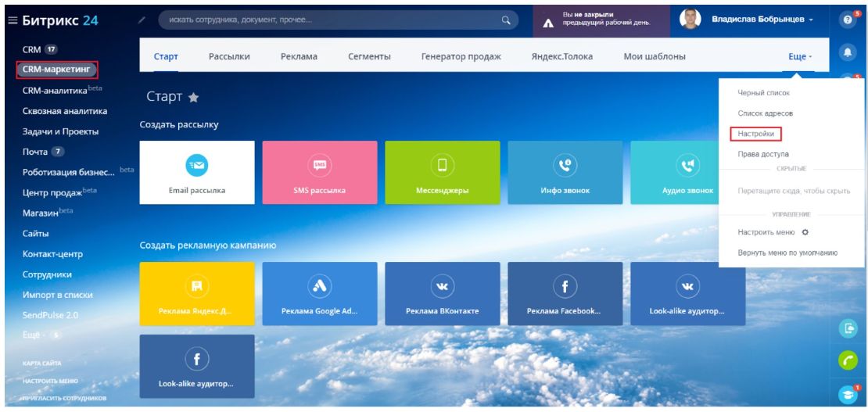Open Импорт в списки in sidebar
Viewport: 868px width, 412px height.
coord(58,295)
